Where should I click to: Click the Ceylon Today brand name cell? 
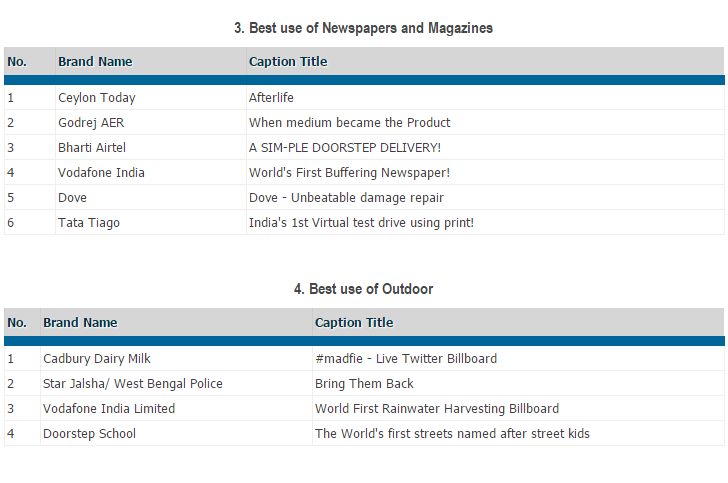(97, 98)
